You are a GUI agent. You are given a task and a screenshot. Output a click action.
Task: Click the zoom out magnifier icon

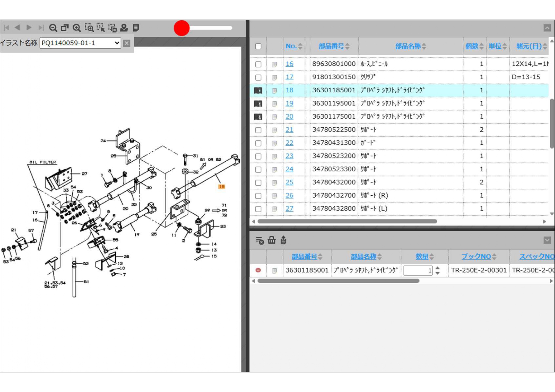(x=53, y=28)
